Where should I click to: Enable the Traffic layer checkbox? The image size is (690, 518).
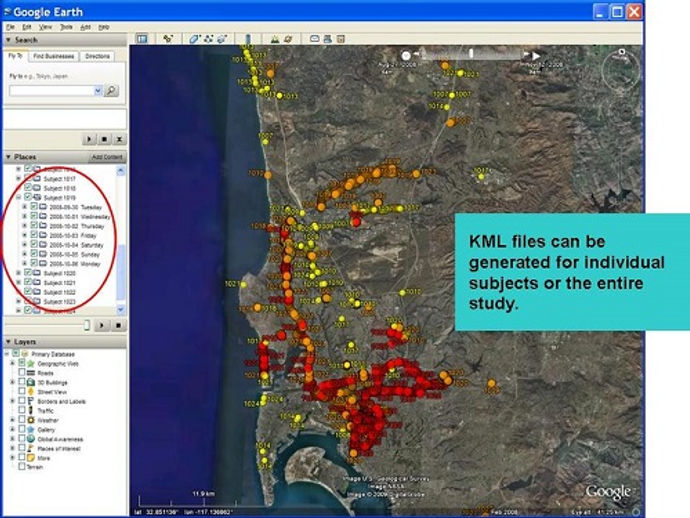coord(22,410)
